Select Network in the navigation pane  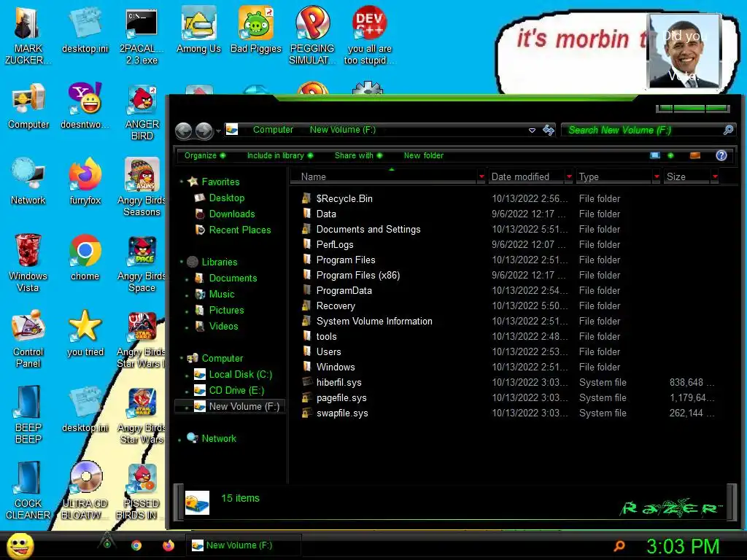[x=219, y=438]
